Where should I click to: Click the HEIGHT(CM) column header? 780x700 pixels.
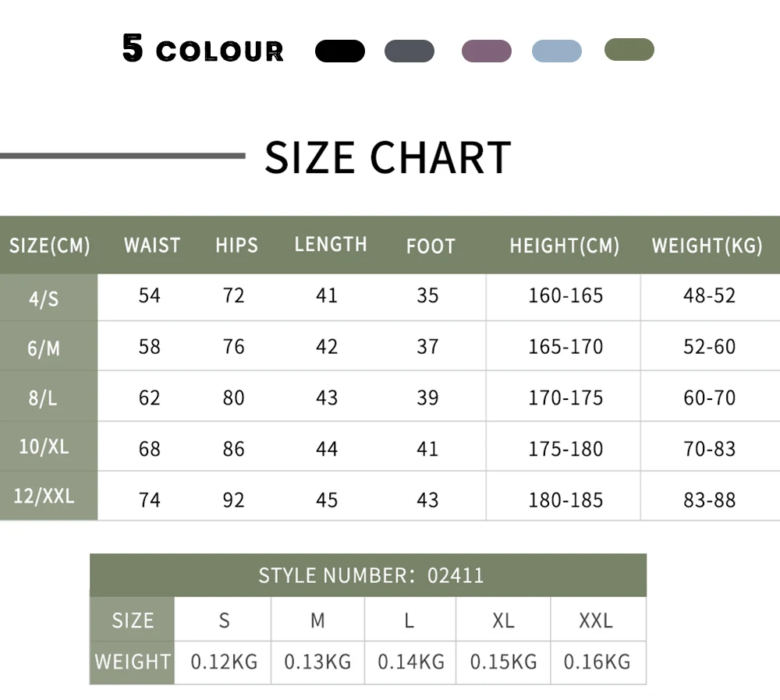[x=565, y=246]
